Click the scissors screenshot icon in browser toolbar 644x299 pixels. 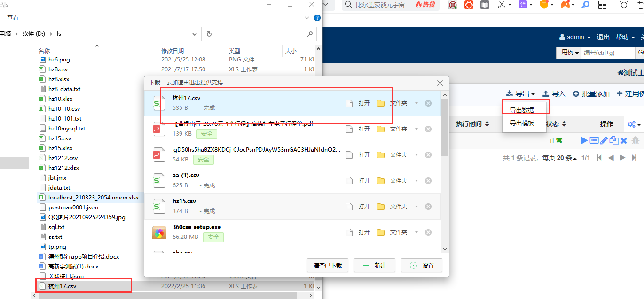[502, 5]
